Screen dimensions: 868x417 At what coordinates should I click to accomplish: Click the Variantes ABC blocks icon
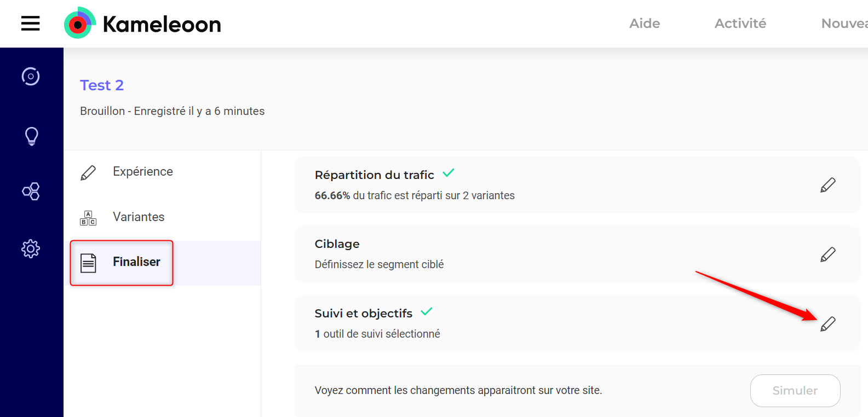[x=88, y=218]
